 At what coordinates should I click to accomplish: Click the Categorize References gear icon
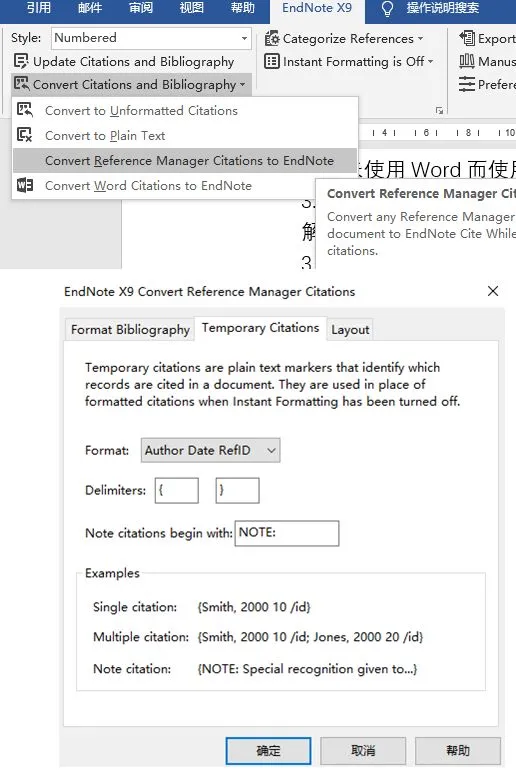tap(272, 38)
